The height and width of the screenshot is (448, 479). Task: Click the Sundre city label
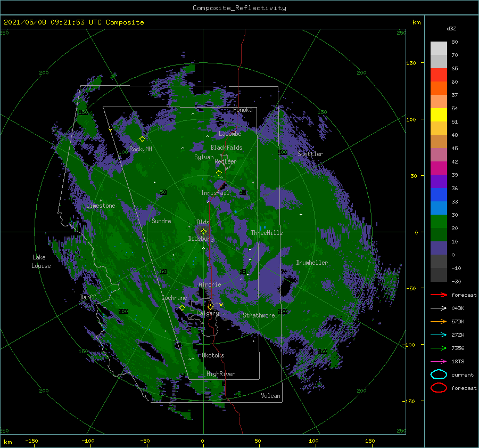coord(161,221)
